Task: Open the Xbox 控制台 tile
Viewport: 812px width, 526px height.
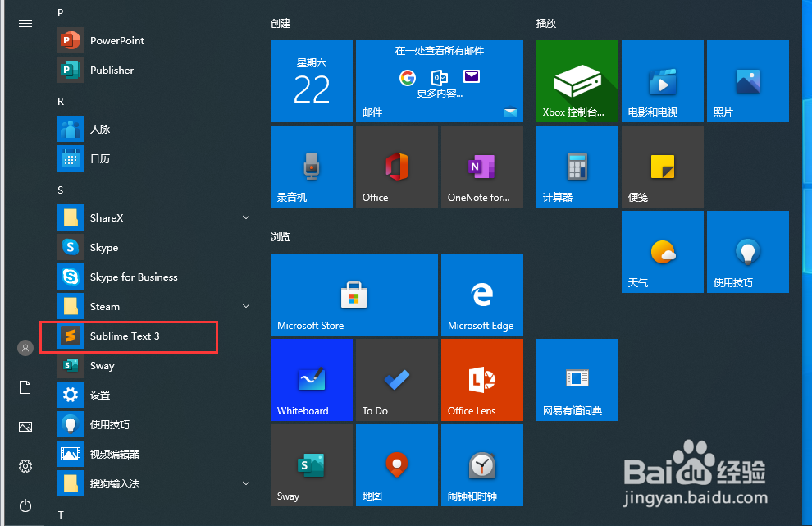Action: pyautogui.click(x=577, y=81)
